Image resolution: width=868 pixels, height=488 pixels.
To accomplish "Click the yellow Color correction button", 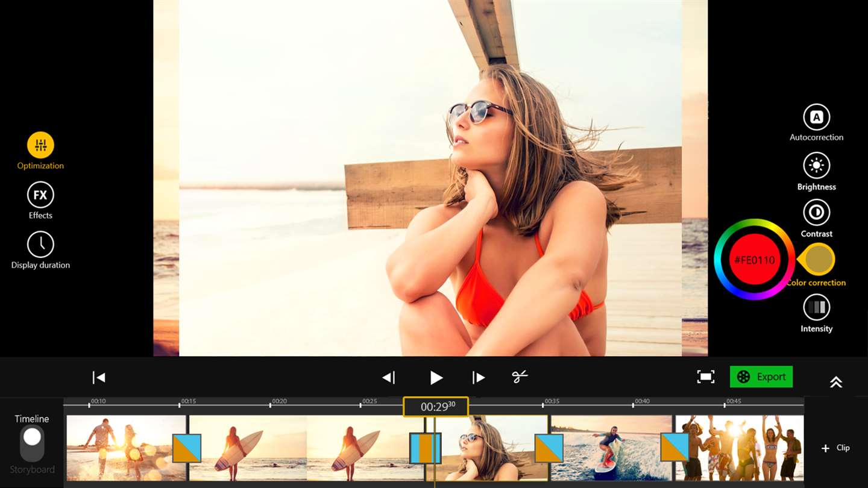I will (x=818, y=259).
